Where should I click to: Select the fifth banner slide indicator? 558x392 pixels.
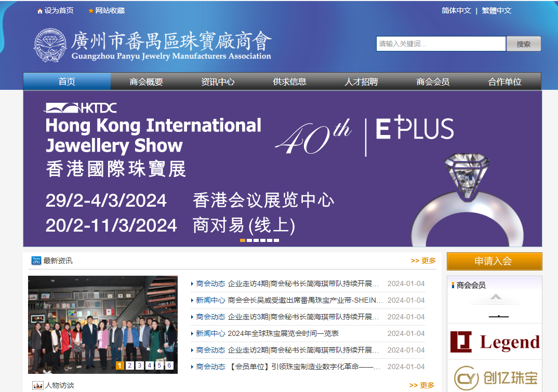pos(270,240)
